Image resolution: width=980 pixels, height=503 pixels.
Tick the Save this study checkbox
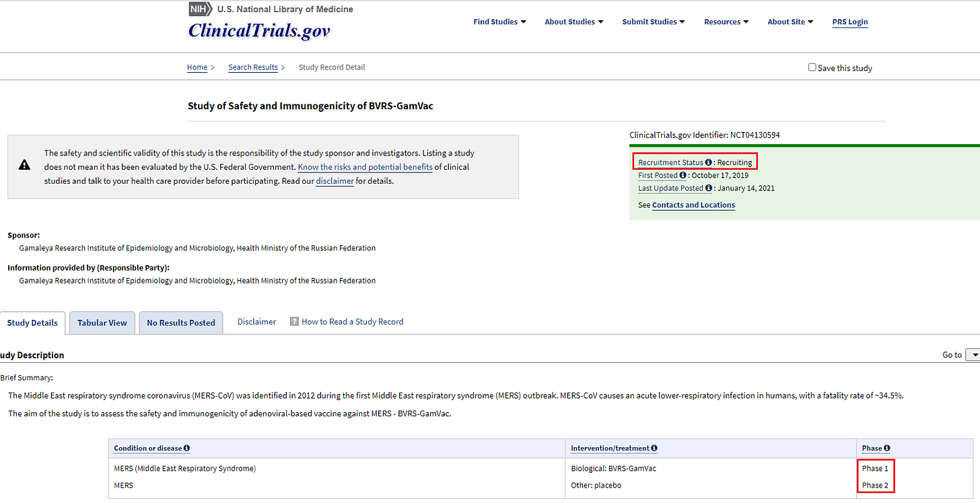[812, 67]
